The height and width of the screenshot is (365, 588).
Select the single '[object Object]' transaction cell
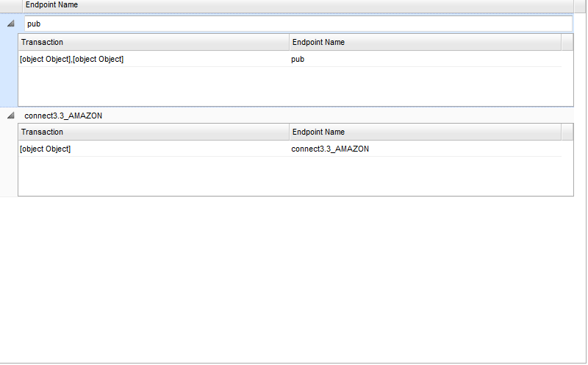pyautogui.click(x=46, y=149)
